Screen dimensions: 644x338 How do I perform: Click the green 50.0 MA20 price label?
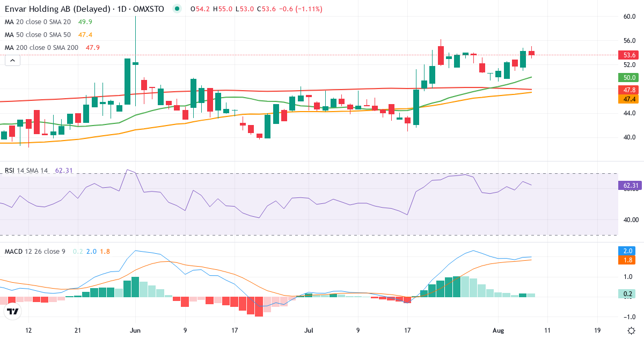627,77
